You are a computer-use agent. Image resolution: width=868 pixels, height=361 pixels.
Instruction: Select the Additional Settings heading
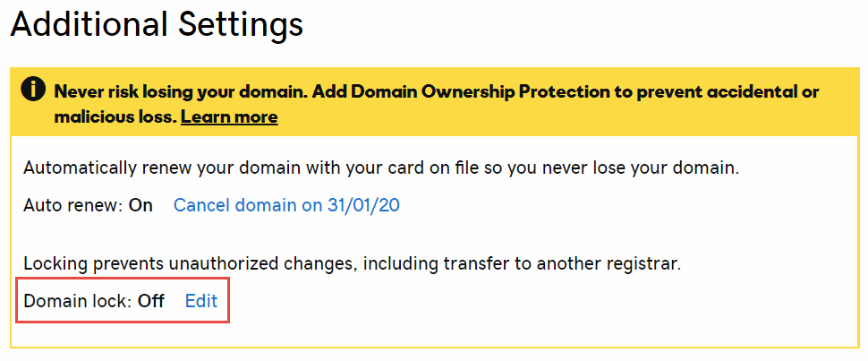(x=157, y=25)
